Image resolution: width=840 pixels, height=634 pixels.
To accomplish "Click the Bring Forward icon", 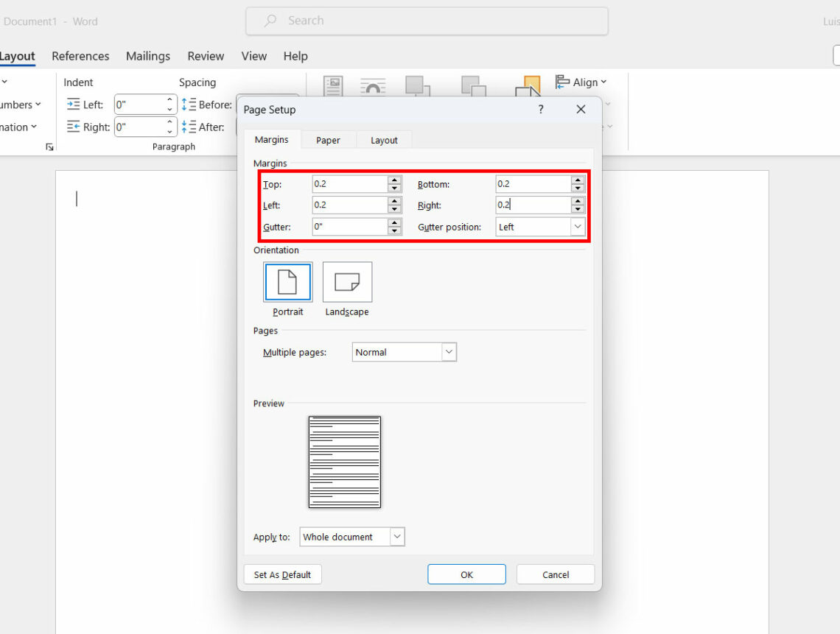I will point(418,86).
